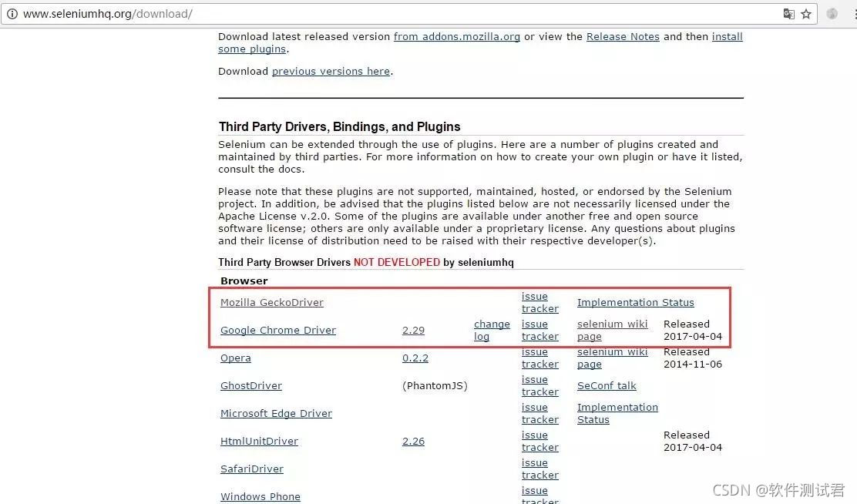
Task: Open the Chrome Driver change log
Action: click(x=492, y=331)
